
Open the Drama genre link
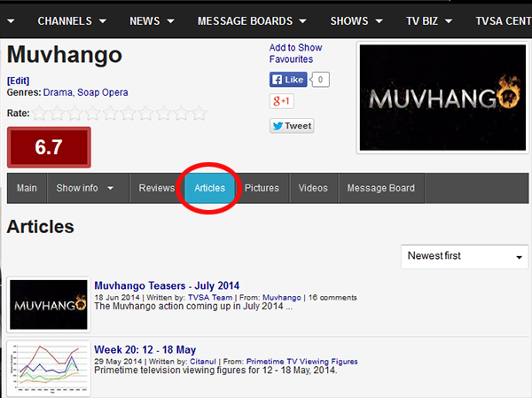tap(58, 92)
